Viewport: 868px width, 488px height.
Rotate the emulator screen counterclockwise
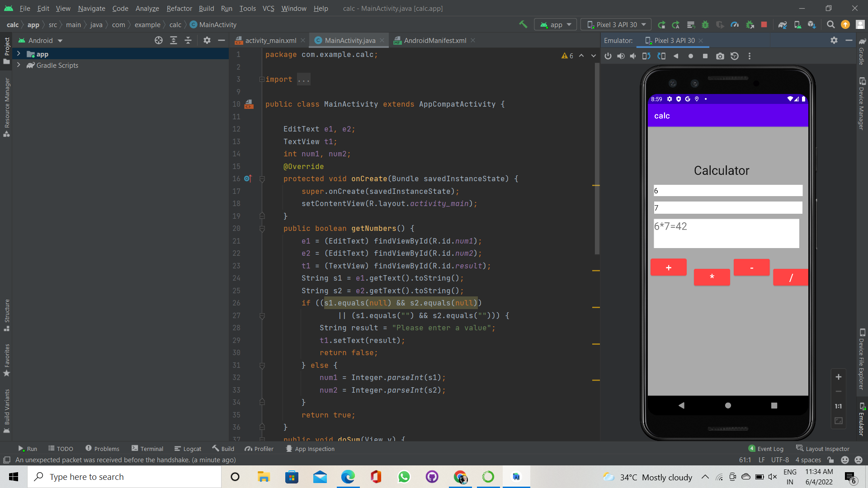point(646,56)
